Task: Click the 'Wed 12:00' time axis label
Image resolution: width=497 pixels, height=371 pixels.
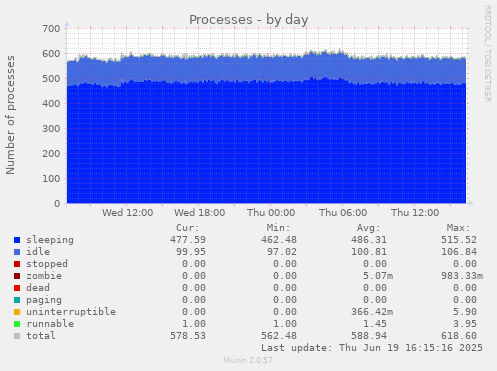Action: [127, 213]
